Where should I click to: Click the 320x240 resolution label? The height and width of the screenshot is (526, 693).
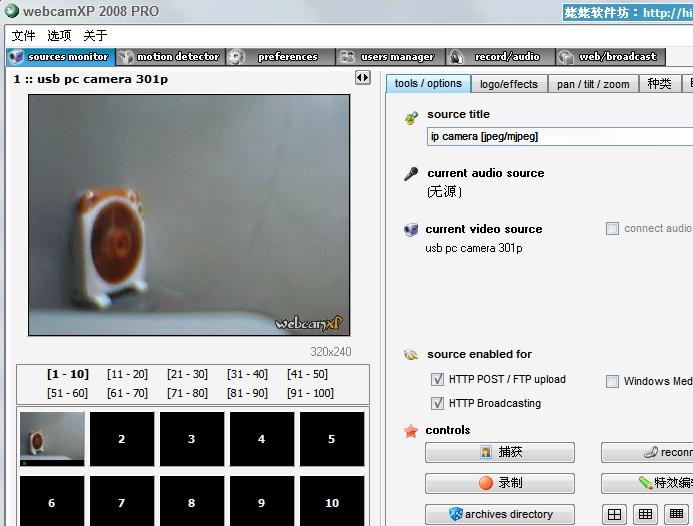[x=331, y=352]
